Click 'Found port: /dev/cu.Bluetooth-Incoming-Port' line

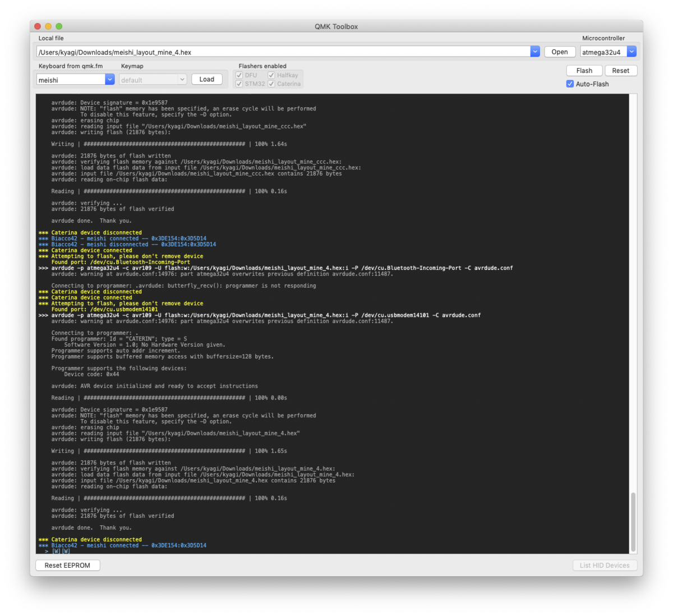coord(121,262)
